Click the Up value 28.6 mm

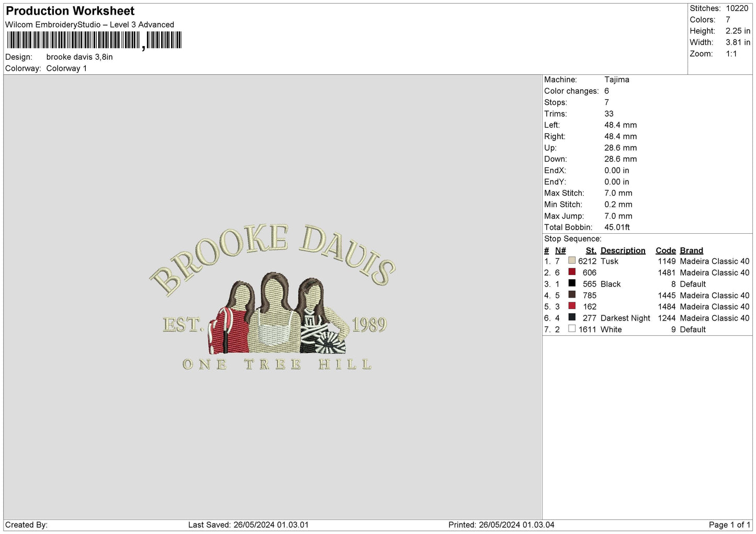tap(621, 148)
